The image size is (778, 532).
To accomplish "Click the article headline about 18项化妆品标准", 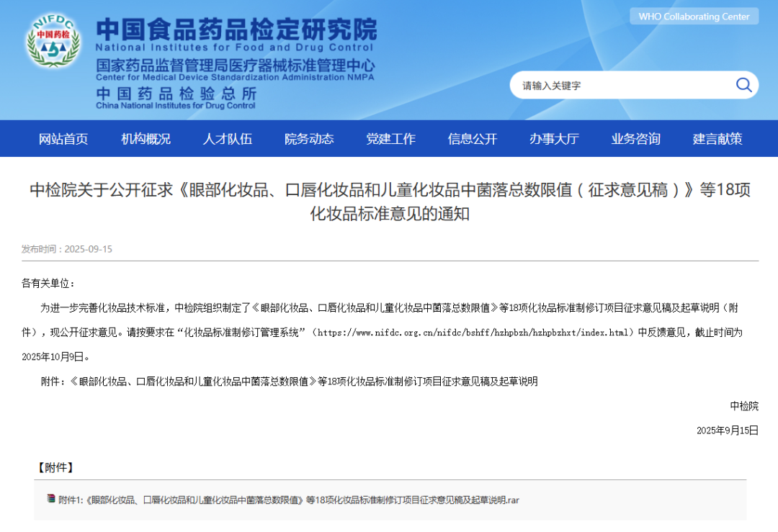I will click(390, 202).
